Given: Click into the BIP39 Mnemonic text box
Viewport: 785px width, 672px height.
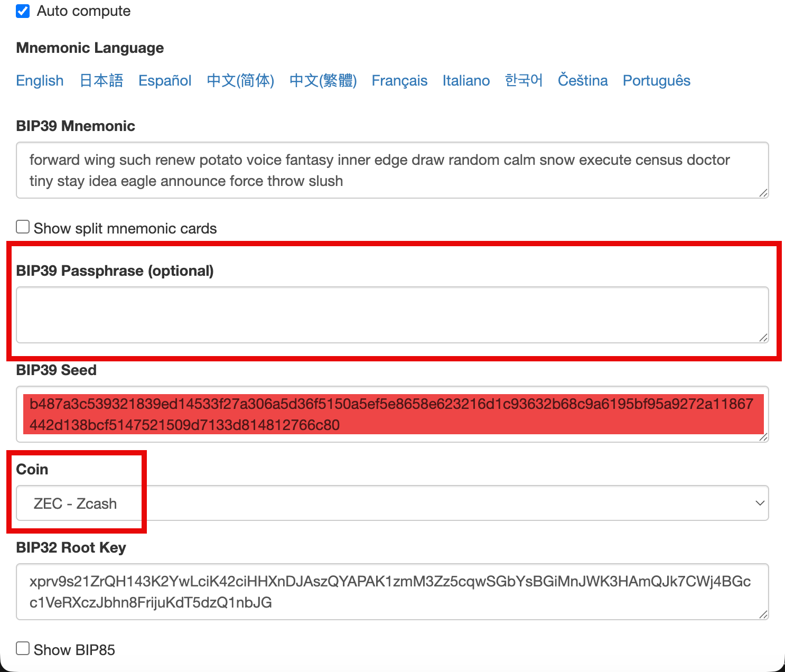Looking at the screenshot, I should 392,170.
